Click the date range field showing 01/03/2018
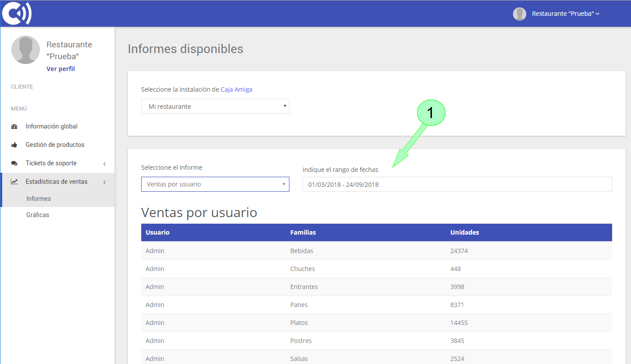This screenshot has height=364, width=631. click(x=456, y=184)
